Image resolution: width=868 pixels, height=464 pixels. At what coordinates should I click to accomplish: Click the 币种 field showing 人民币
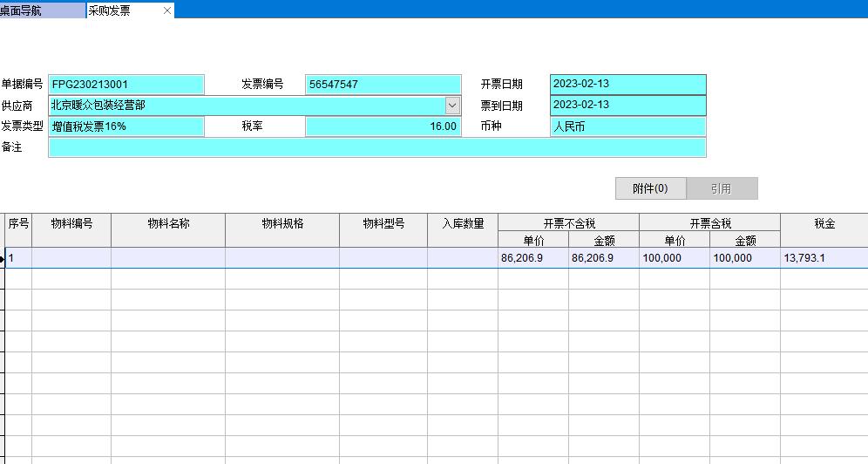(628, 126)
